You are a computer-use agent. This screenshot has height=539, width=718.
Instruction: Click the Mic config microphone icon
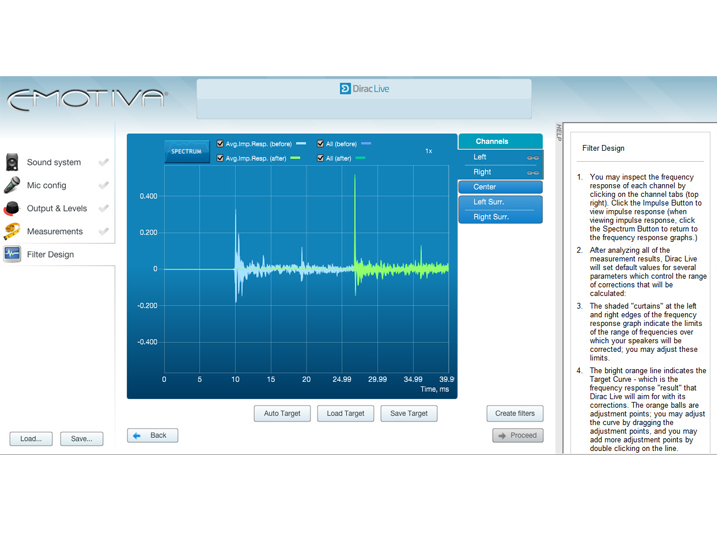tap(12, 185)
